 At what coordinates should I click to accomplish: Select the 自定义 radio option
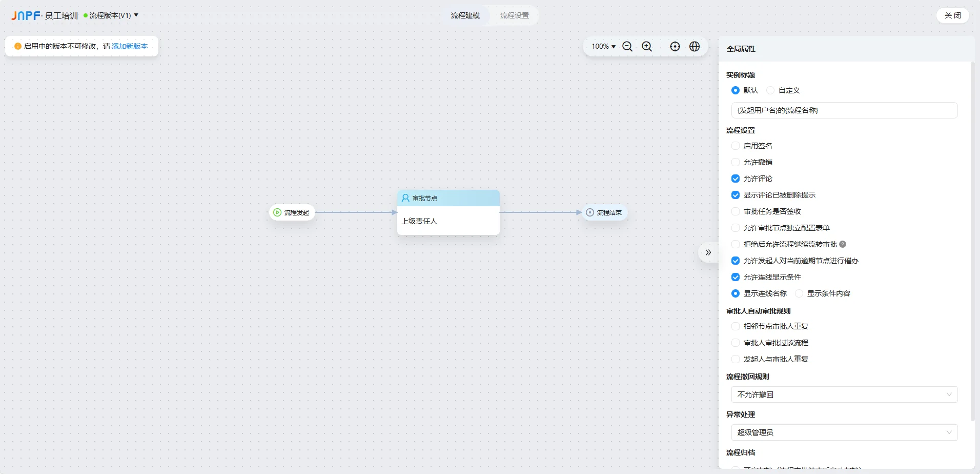coord(770,90)
